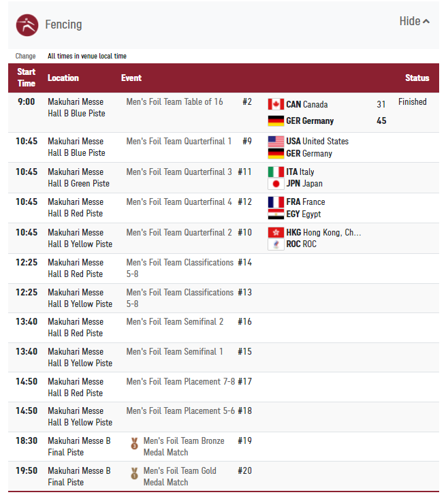Open Men's Foil Team Quarterfinal 1 event
Screen dimensions: 448x499
[179, 142]
